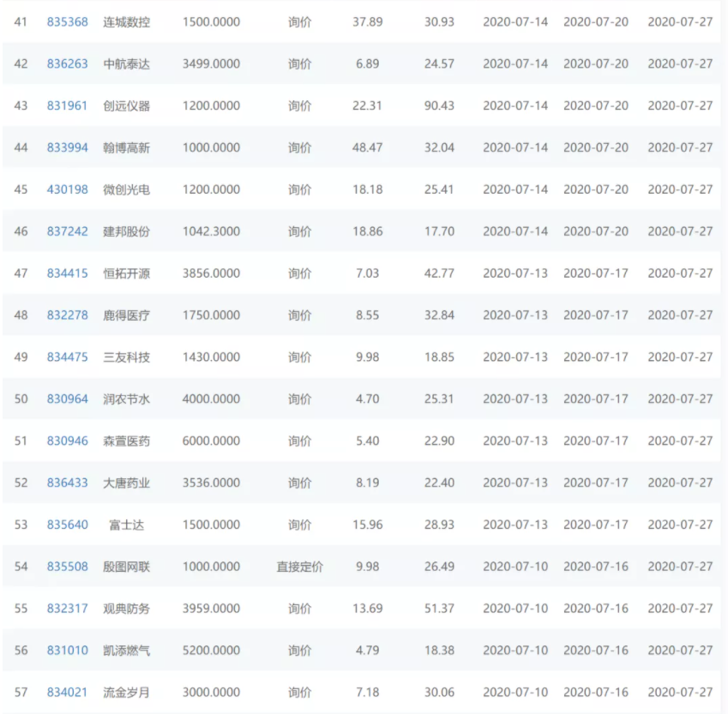
Task: Click the volume 4000.0000
Action: [211, 399]
